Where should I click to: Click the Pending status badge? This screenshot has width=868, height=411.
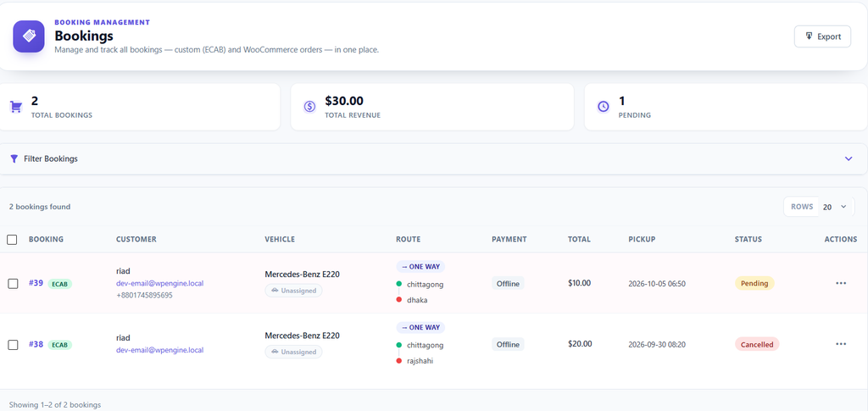pyautogui.click(x=754, y=283)
